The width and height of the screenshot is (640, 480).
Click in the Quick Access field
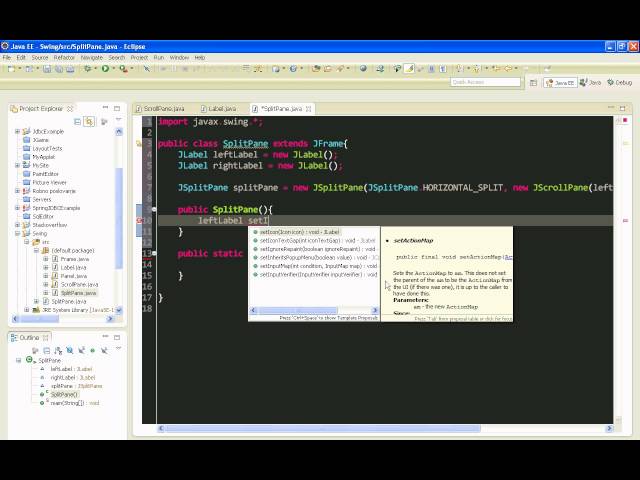tap(485, 82)
